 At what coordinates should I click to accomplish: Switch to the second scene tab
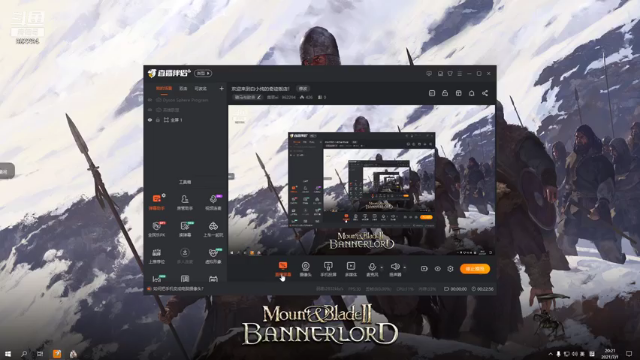click(x=183, y=89)
